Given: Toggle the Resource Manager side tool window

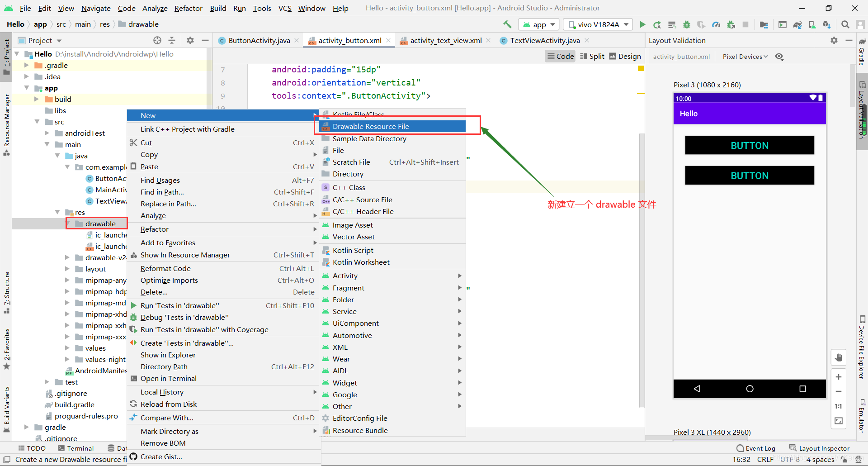Looking at the screenshot, I should (6, 124).
